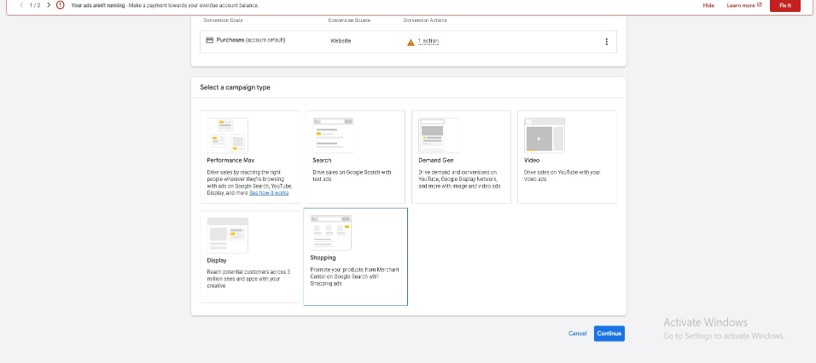Screen dimensions: 816x363
Task: Select the Search campaign card
Action: (x=355, y=157)
